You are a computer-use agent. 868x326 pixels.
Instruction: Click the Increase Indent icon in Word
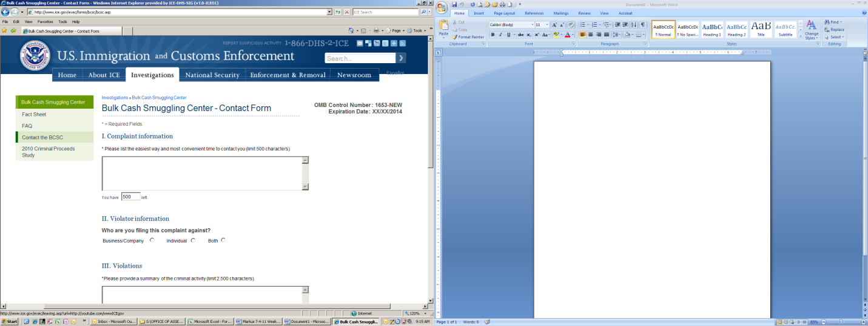625,25
